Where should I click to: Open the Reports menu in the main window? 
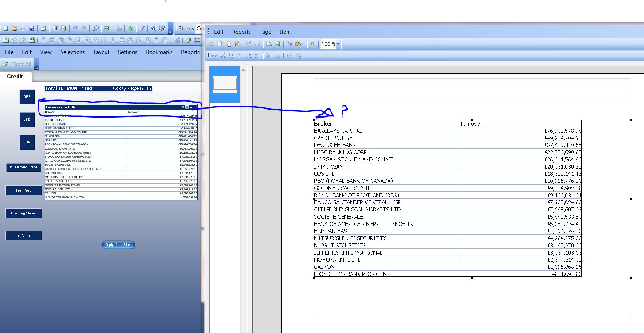(190, 52)
